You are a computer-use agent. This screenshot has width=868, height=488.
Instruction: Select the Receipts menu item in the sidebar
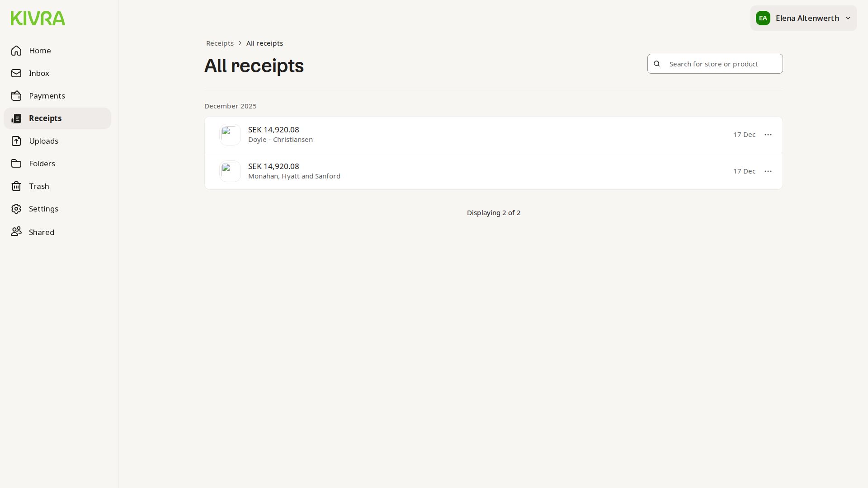pyautogui.click(x=45, y=118)
